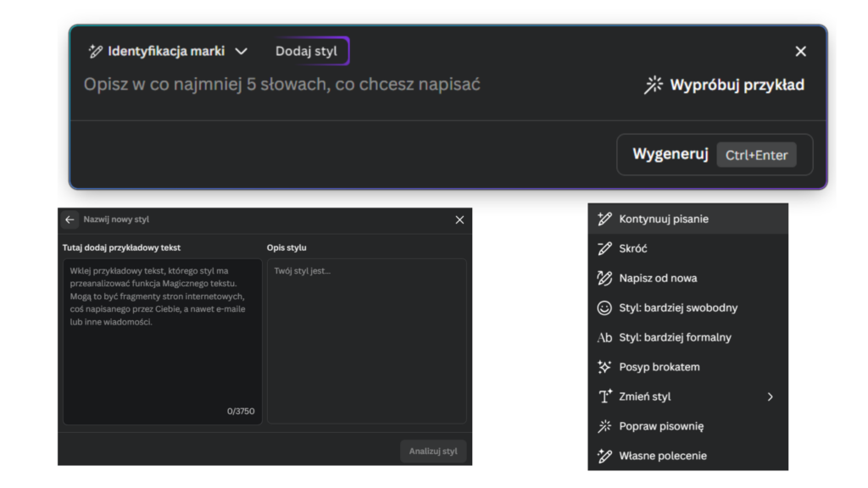Click the Napisz od nowa rewrite icon
Viewport: 868px width, 488px height.
tap(604, 279)
